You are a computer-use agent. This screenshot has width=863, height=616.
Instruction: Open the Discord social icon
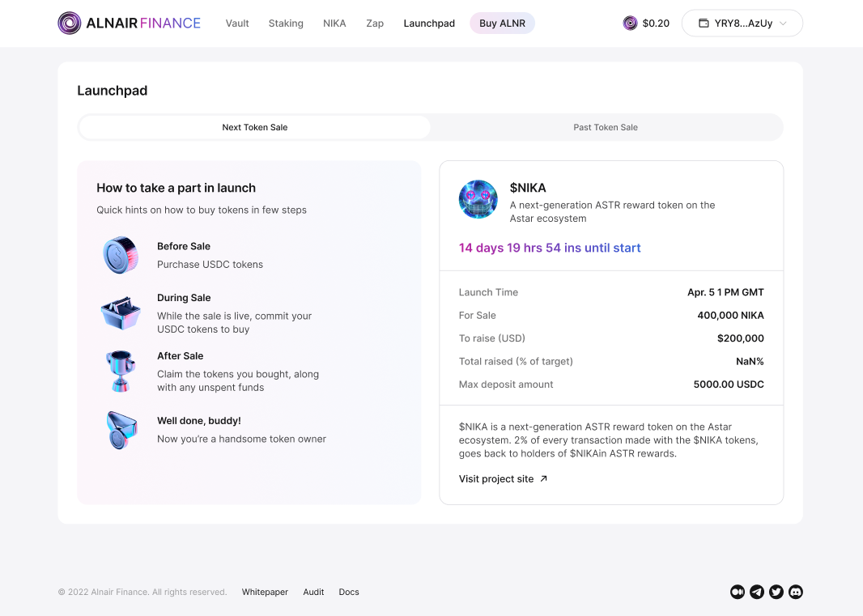tap(796, 592)
